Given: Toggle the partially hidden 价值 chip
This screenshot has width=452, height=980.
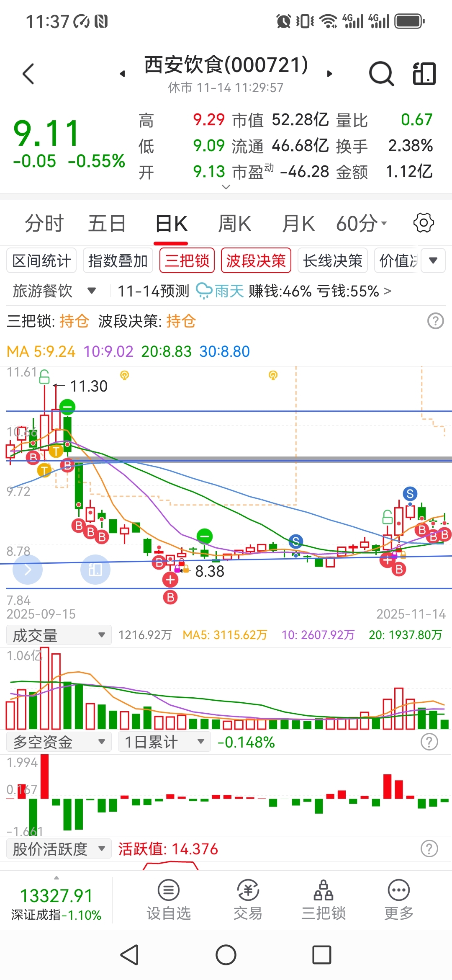Looking at the screenshot, I should click(x=397, y=260).
